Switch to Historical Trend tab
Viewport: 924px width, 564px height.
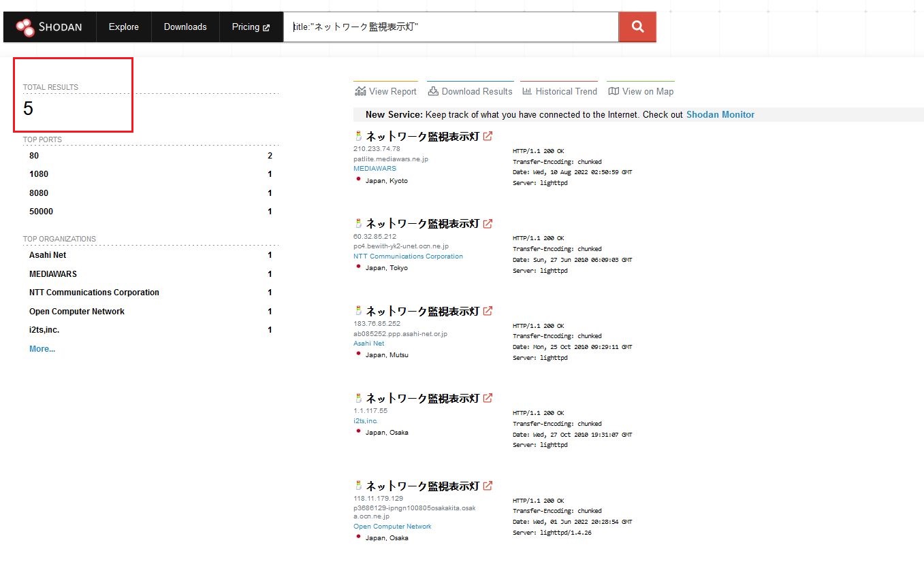click(559, 91)
